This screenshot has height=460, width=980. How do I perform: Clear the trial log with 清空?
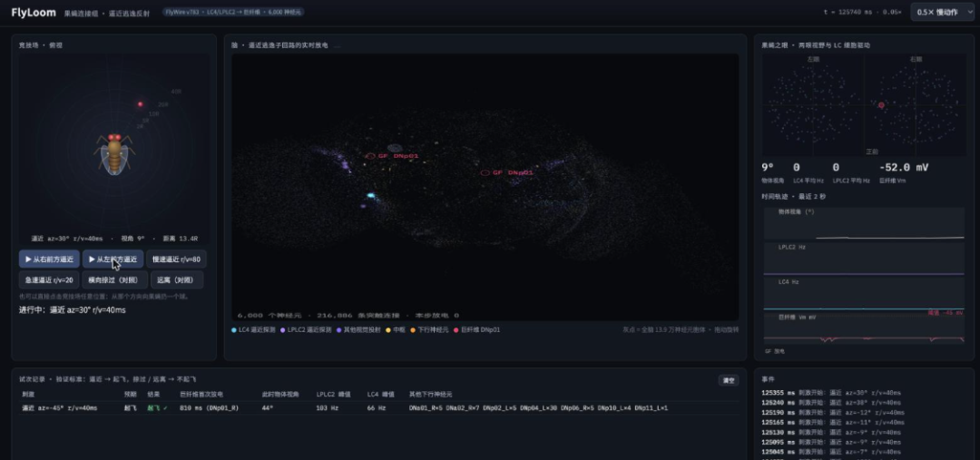(x=728, y=380)
